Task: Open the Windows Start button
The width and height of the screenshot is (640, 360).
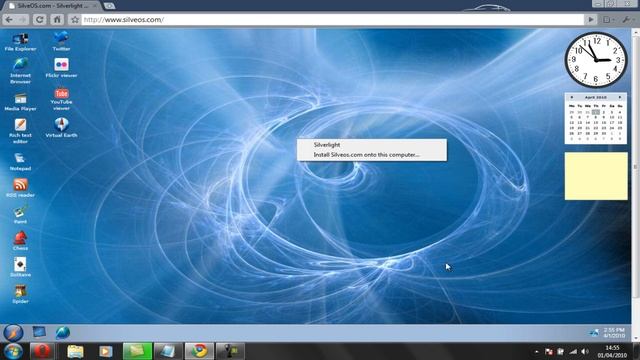Action: (x=13, y=351)
